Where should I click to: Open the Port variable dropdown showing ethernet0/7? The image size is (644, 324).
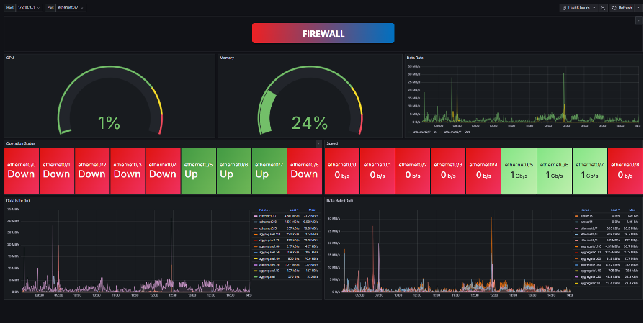click(x=72, y=7)
